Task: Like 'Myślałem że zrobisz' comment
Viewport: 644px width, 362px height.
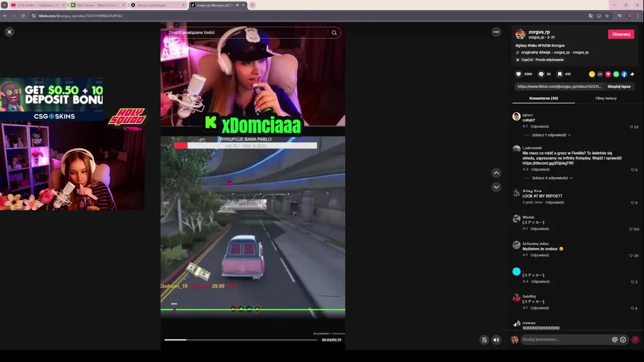Action: (631, 255)
